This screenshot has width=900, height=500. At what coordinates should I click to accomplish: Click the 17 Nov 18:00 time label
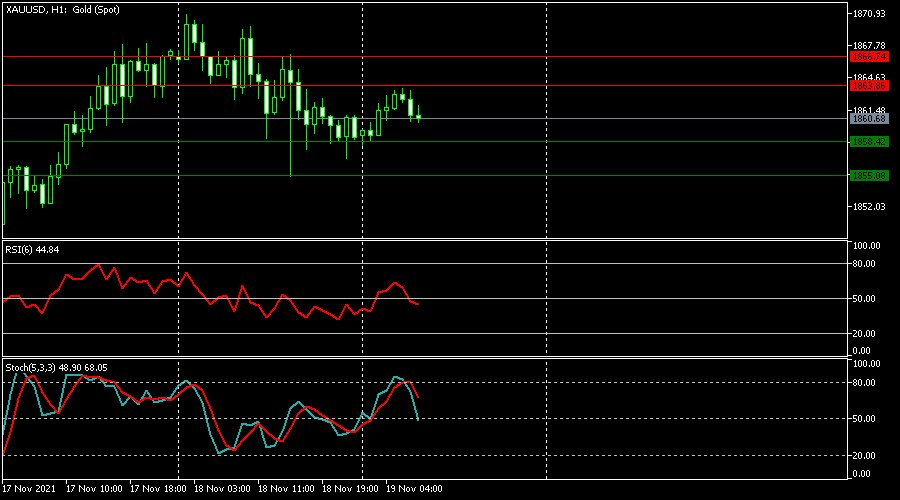click(158, 489)
